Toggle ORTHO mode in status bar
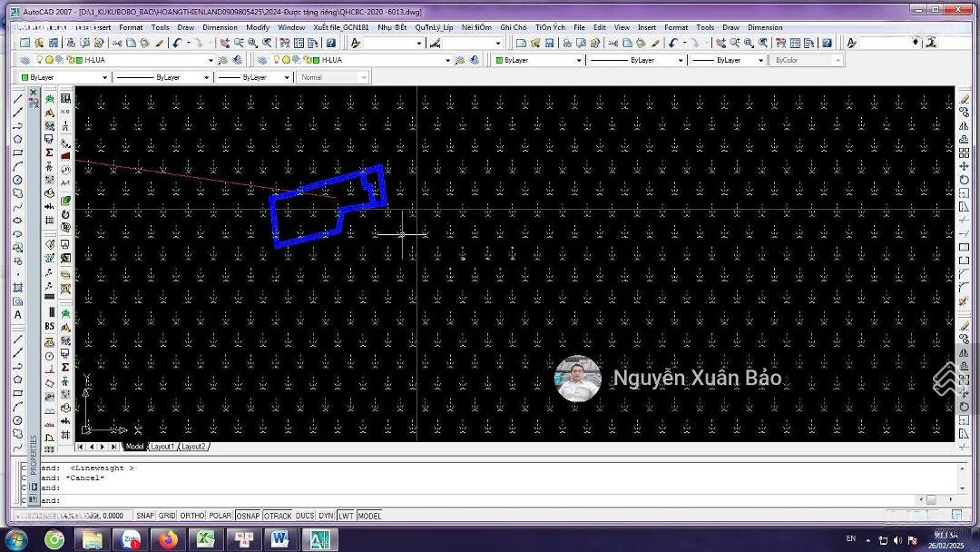Viewport: 980px width, 552px height. pos(192,516)
